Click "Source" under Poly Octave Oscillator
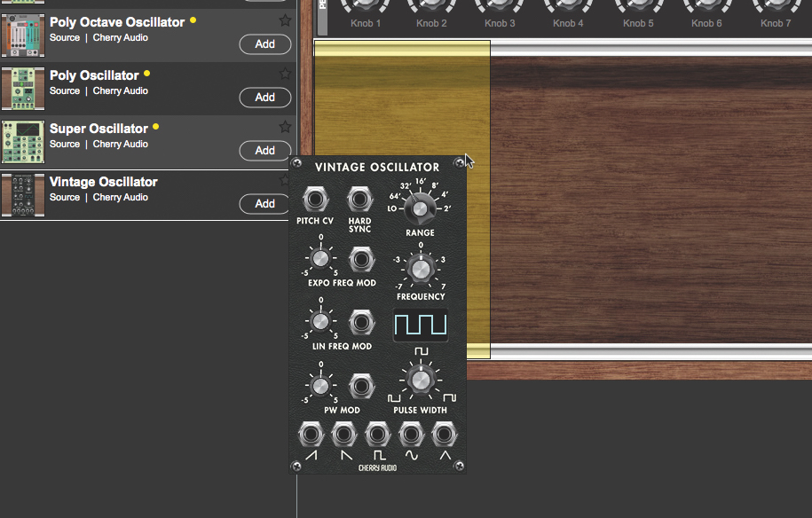Screen dimensions: 812x518 pos(65,38)
